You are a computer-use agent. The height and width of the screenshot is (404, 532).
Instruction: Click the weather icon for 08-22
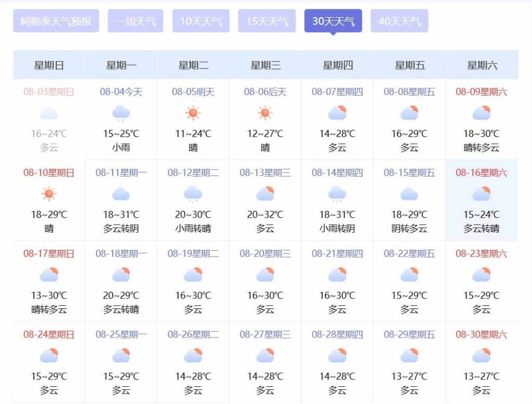[409, 275]
